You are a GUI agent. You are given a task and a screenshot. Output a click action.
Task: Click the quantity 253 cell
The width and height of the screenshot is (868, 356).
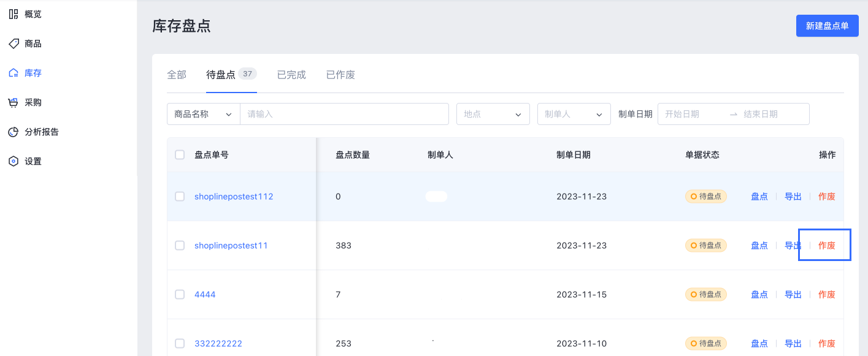point(344,344)
